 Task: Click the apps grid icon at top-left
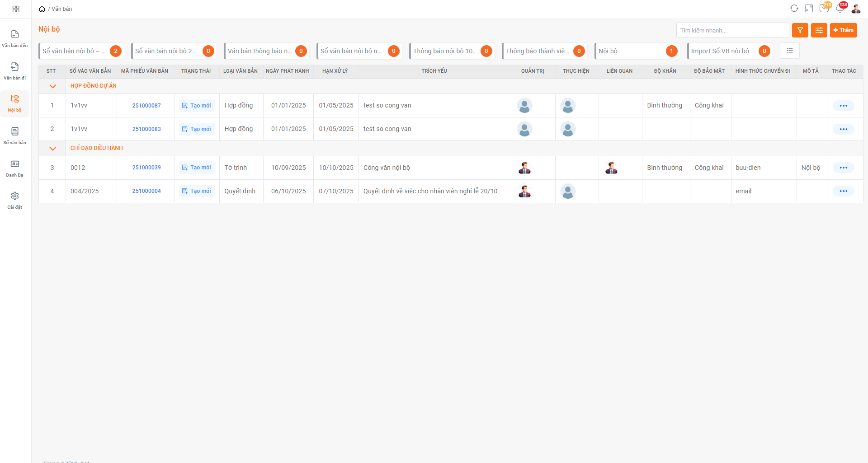(16, 9)
